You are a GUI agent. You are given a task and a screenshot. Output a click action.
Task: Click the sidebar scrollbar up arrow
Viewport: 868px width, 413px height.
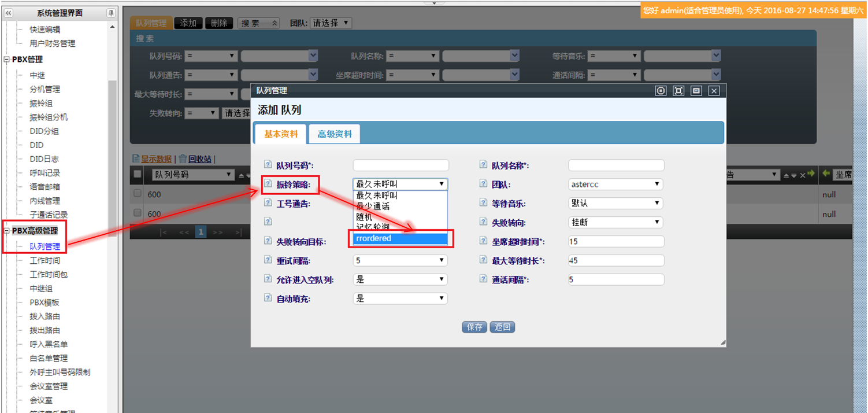[x=112, y=27]
